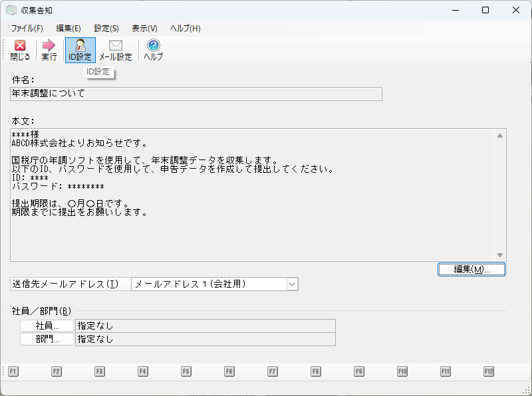Expand the メールアドレス1(会社用) dropdown arrow
This screenshot has width=532, height=396.
coord(291,284)
